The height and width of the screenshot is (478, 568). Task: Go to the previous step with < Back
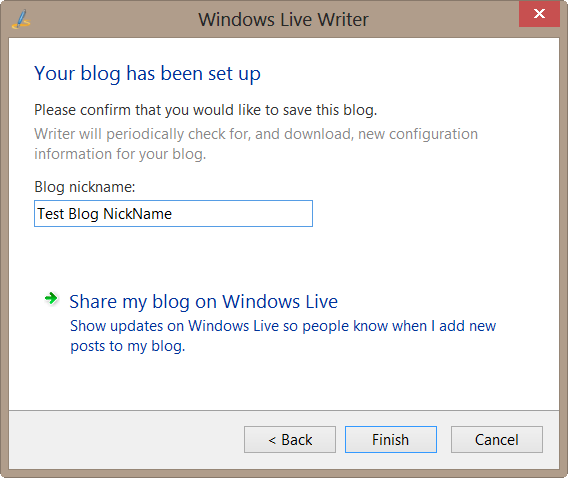[290, 440]
